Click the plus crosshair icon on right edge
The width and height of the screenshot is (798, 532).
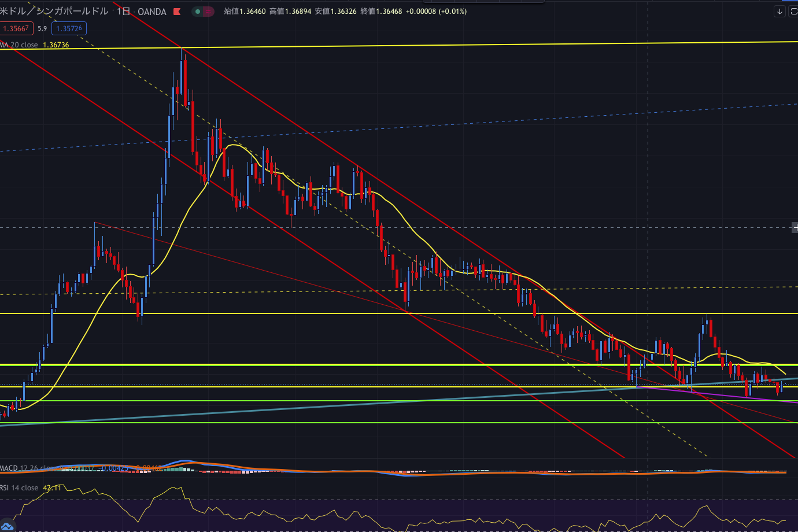coord(795,228)
